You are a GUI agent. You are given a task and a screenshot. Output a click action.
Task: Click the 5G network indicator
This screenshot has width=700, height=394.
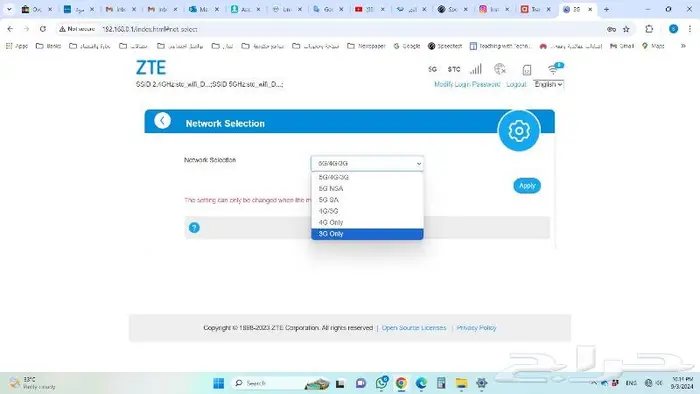point(432,69)
